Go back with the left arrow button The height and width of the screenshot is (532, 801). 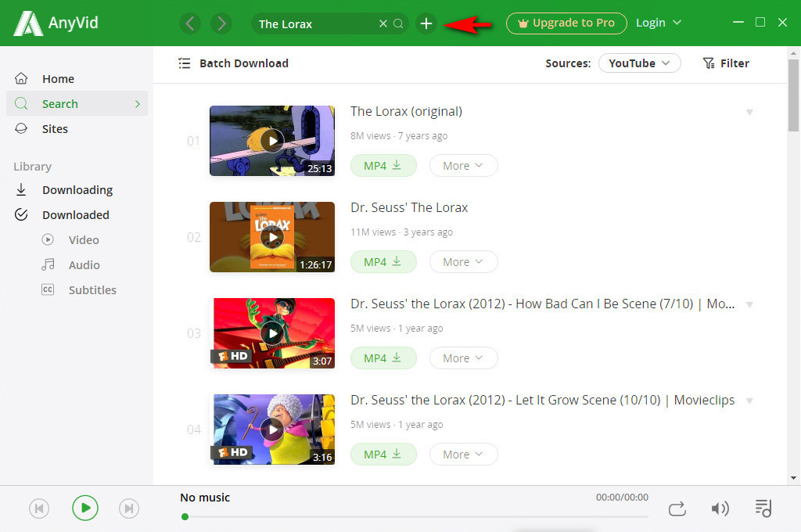190,23
